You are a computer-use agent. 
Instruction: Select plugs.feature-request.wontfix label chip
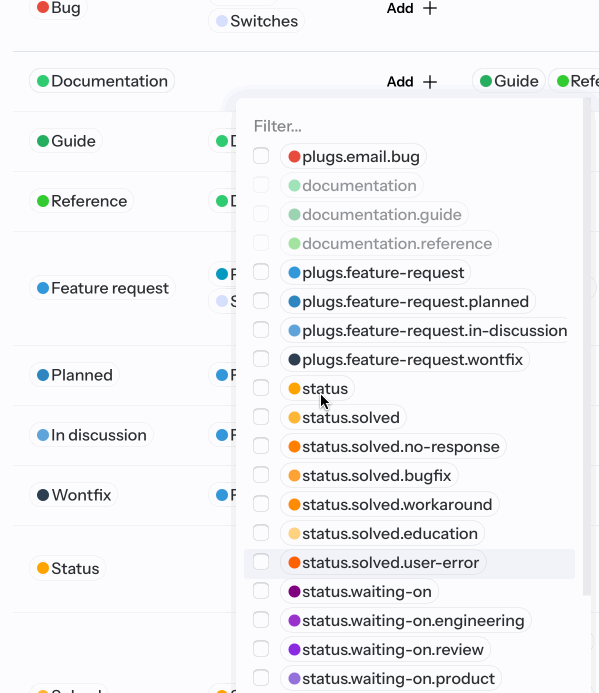404,360
